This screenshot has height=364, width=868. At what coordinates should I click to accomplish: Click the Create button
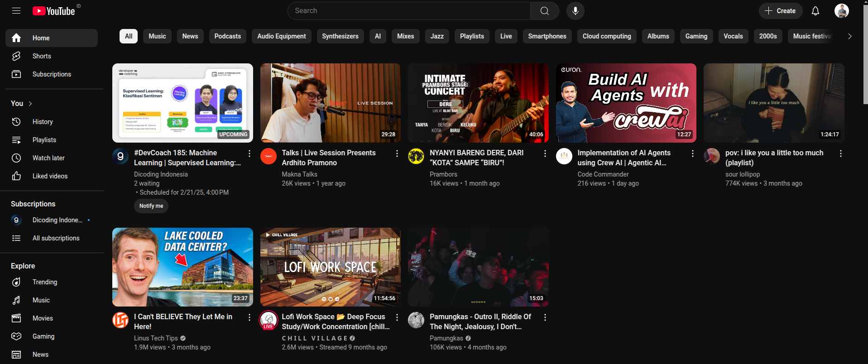coord(781,11)
